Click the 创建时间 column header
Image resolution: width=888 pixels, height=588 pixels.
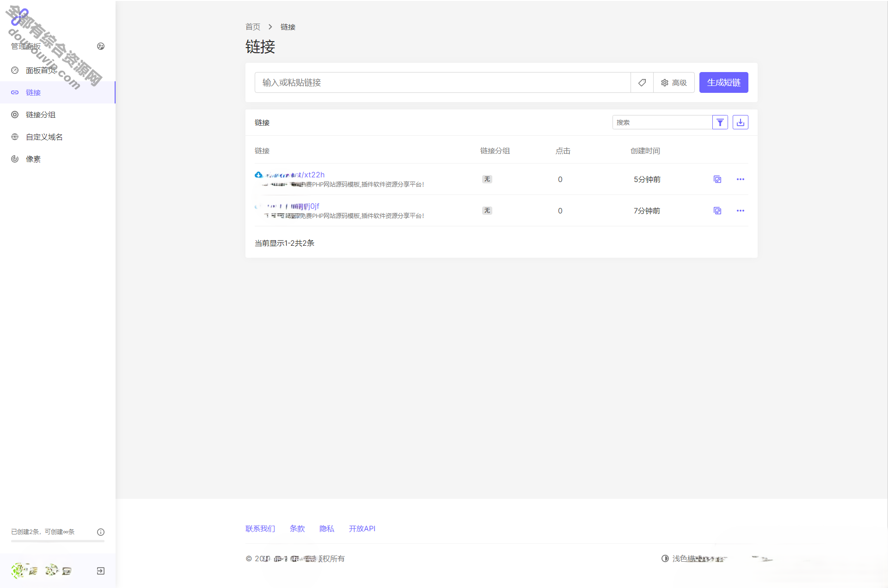click(x=645, y=151)
